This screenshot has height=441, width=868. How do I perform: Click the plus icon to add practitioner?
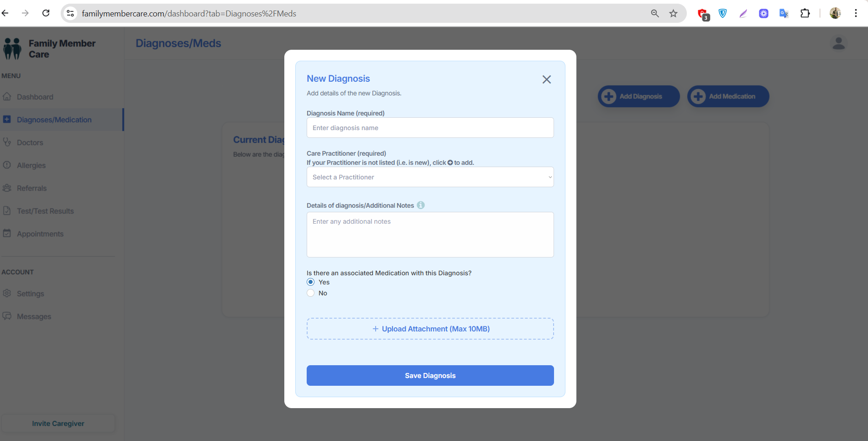[450, 163]
